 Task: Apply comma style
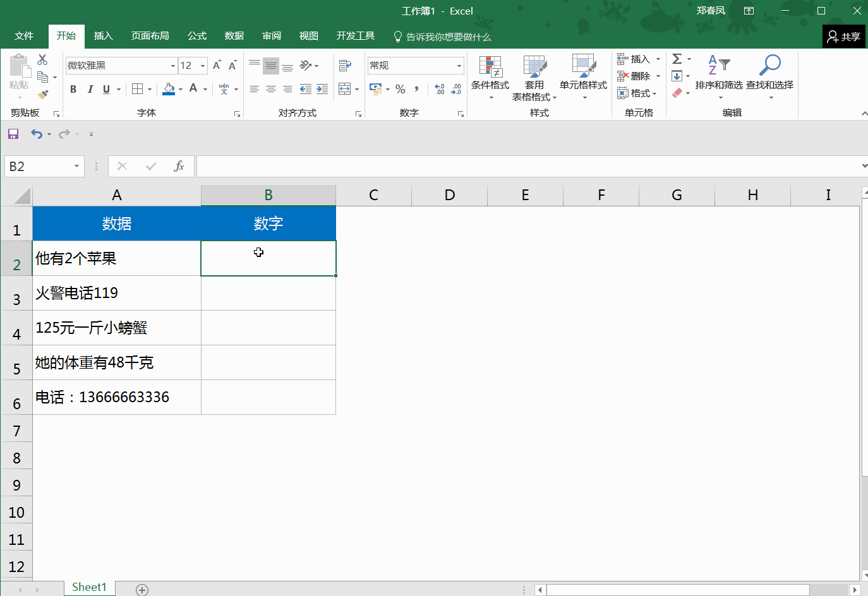(x=417, y=89)
